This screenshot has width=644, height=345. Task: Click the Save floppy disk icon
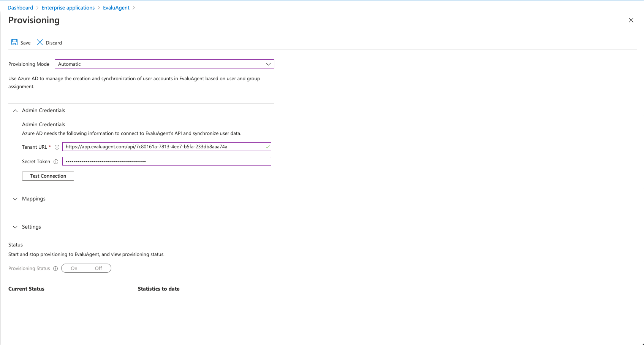[x=14, y=42]
